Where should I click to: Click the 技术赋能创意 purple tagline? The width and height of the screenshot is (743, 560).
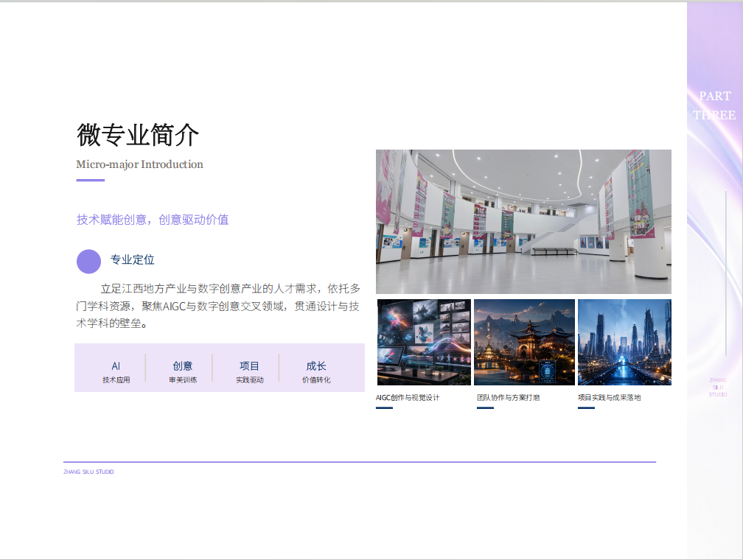[x=153, y=220]
